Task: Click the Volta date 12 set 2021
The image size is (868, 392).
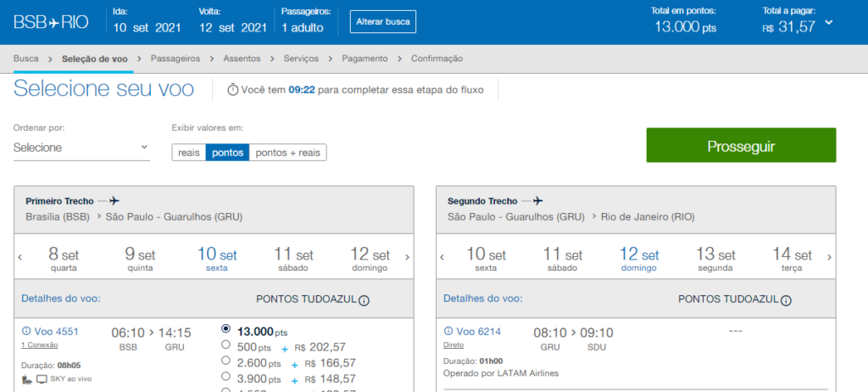Action: 233,28
